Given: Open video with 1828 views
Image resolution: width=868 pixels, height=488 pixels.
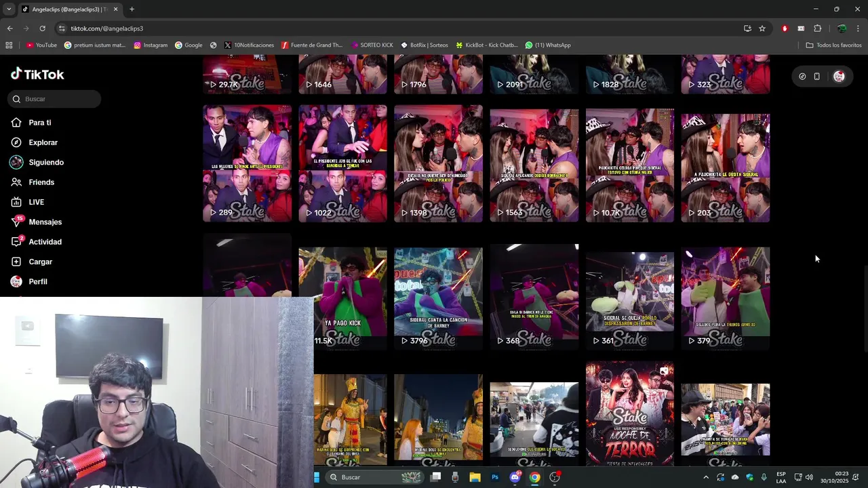Looking at the screenshot, I should pos(630,75).
